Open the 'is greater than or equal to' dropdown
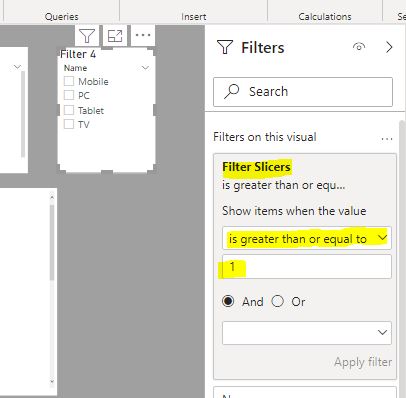Viewport: 406px width, 398px height. 307,238
